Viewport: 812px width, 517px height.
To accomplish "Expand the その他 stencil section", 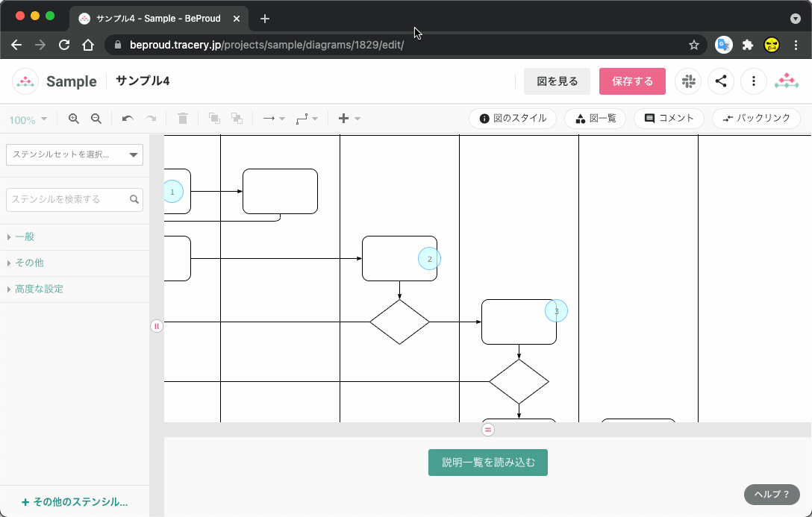I will [28, 263].
